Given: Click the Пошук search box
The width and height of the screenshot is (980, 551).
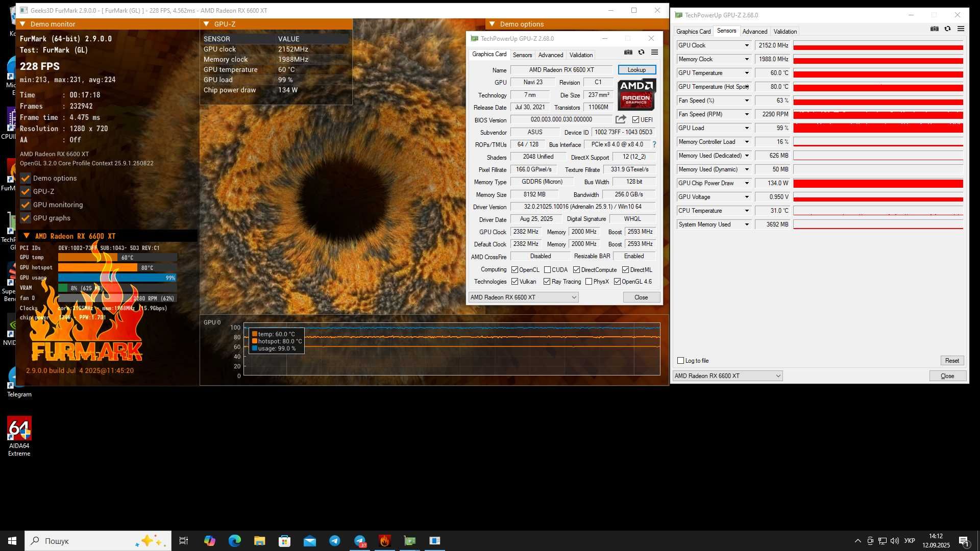Looking at the screenshot, I should point(98,541).
